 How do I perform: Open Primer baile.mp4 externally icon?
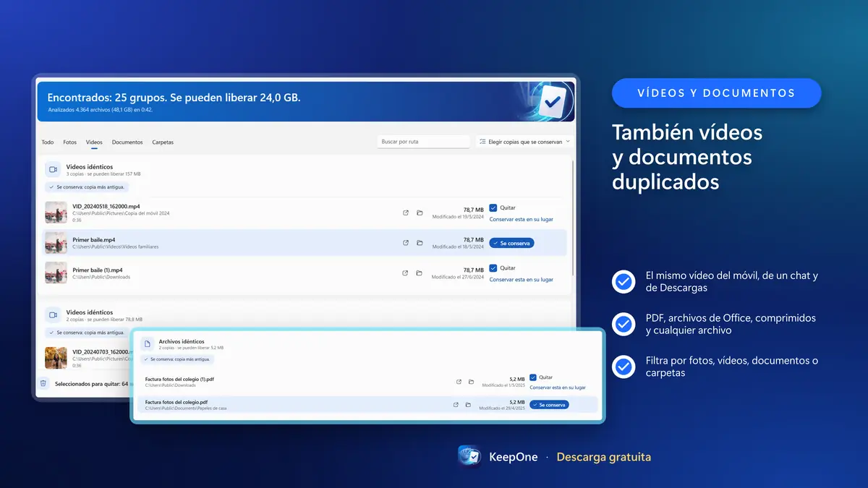(x=406, y=243)
